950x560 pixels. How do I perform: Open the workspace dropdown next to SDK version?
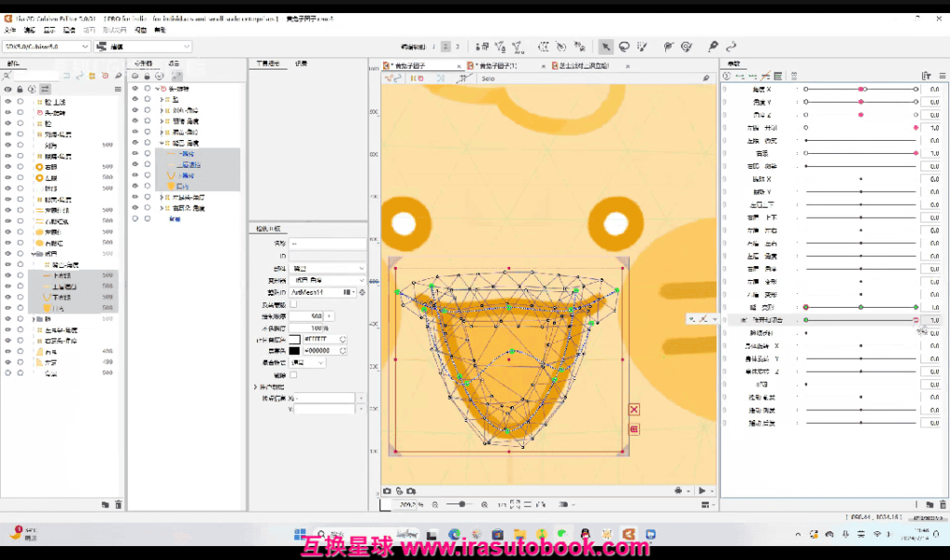[x=143, y=46]
